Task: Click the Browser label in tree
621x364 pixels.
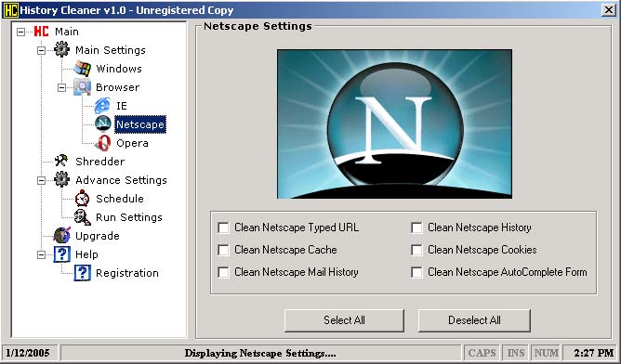Action: tap(118, 87)
